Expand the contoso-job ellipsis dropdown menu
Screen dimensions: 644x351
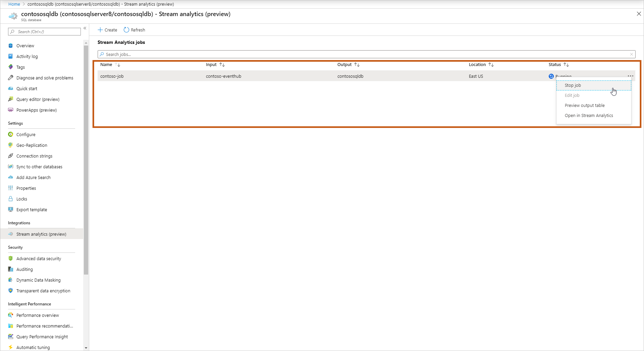631,76
